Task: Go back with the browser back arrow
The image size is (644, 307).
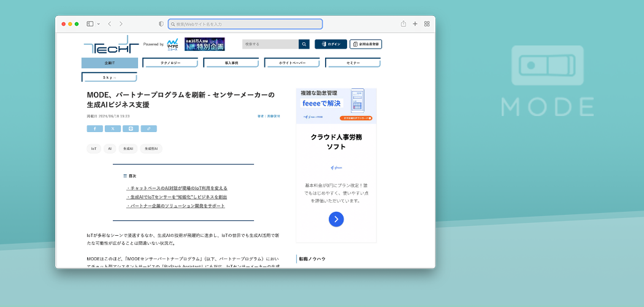Action: point(109,24)
